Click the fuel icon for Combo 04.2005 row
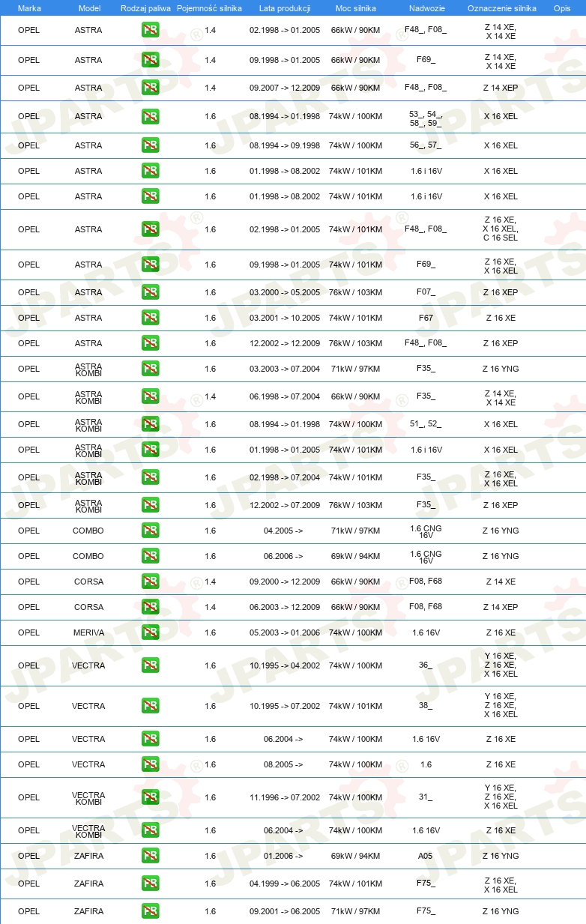The width and height of the screenshot is (586, 924). pos(150,531)
